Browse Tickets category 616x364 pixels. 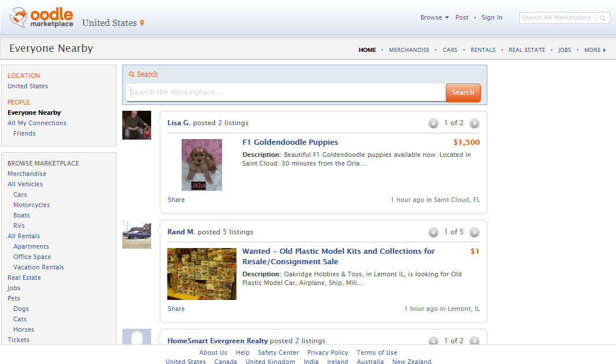18,340
